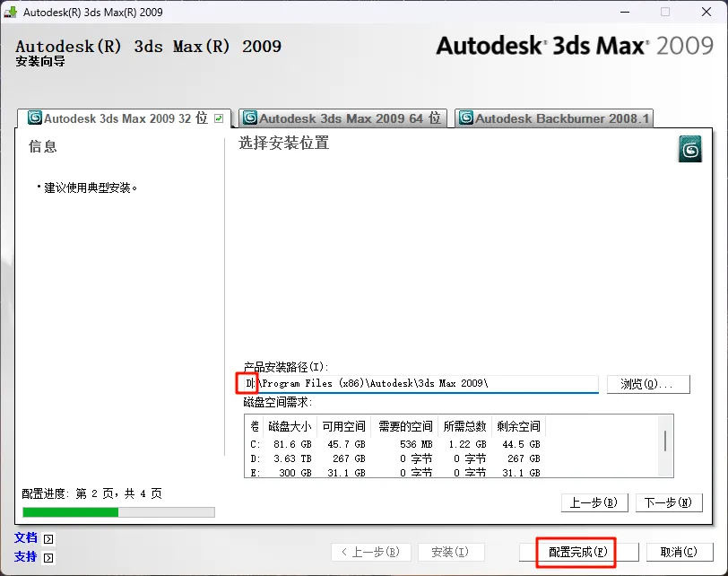Switch to the 3ds Max 2009 64 位 tab
Screen dimensions: 728x576
pyautogui.click(x=342, y=118)
